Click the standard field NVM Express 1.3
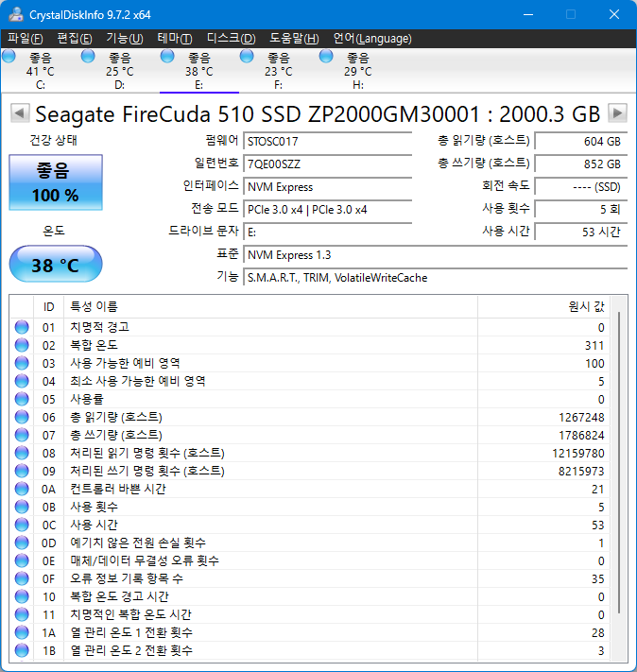 point(435,255)
